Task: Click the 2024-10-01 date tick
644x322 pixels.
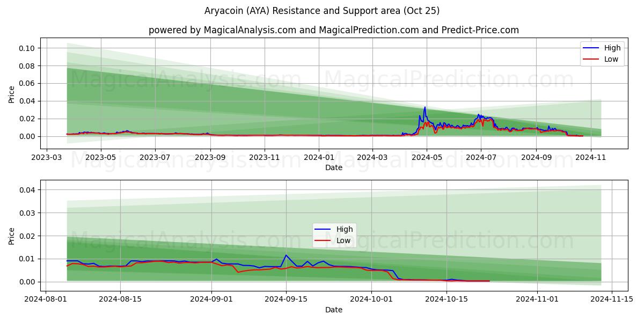Action: pos(371,299)
